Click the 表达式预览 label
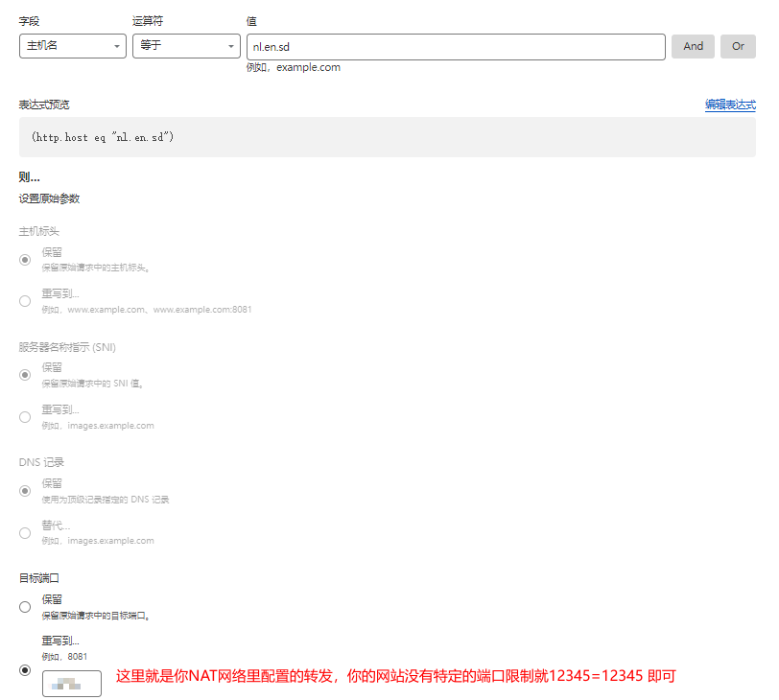This screenshot has height=700, width=779. (44, 105)
